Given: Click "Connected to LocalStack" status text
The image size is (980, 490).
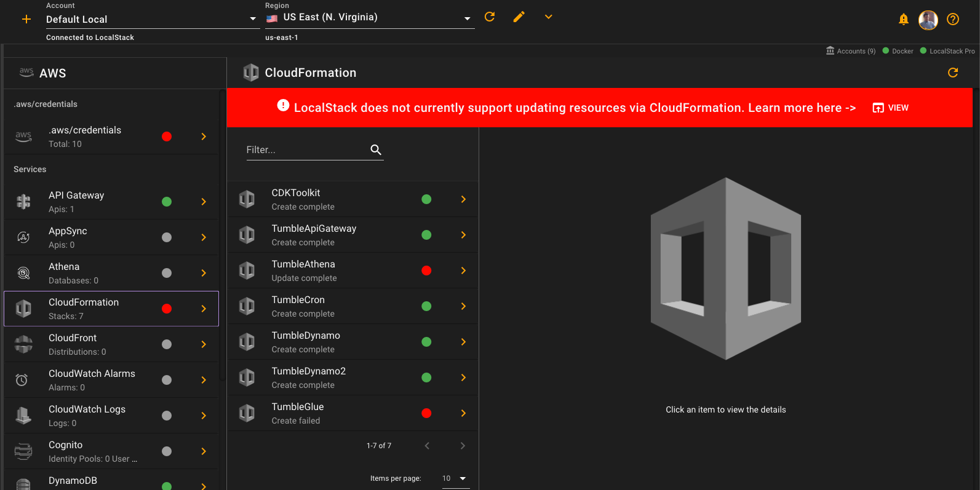Looking at the screenshot, I should (90, 38).
